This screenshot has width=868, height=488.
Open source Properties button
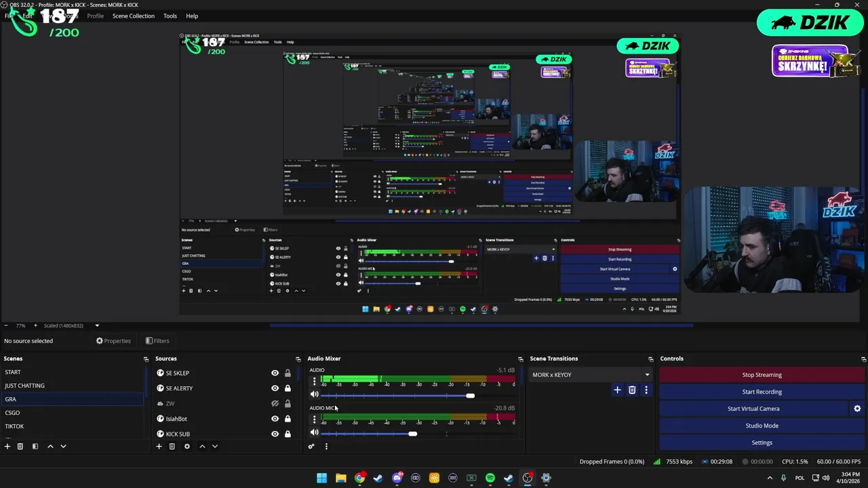tap(113, 341)
